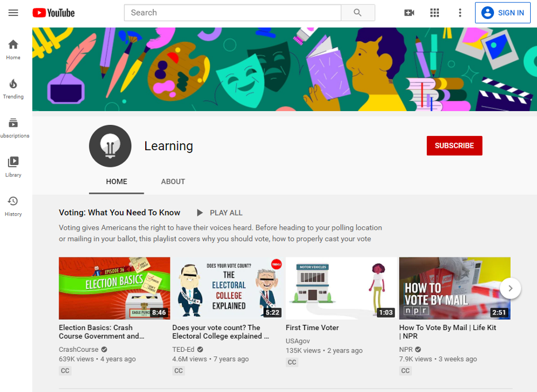Open the Does your vote count? video title

click(220, 332)
